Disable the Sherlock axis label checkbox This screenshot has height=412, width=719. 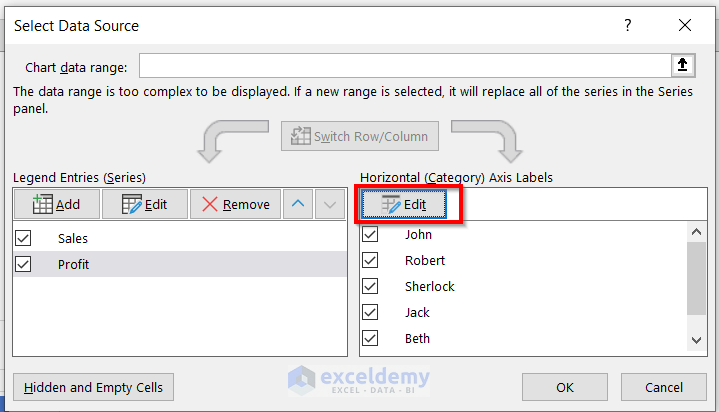371,286
